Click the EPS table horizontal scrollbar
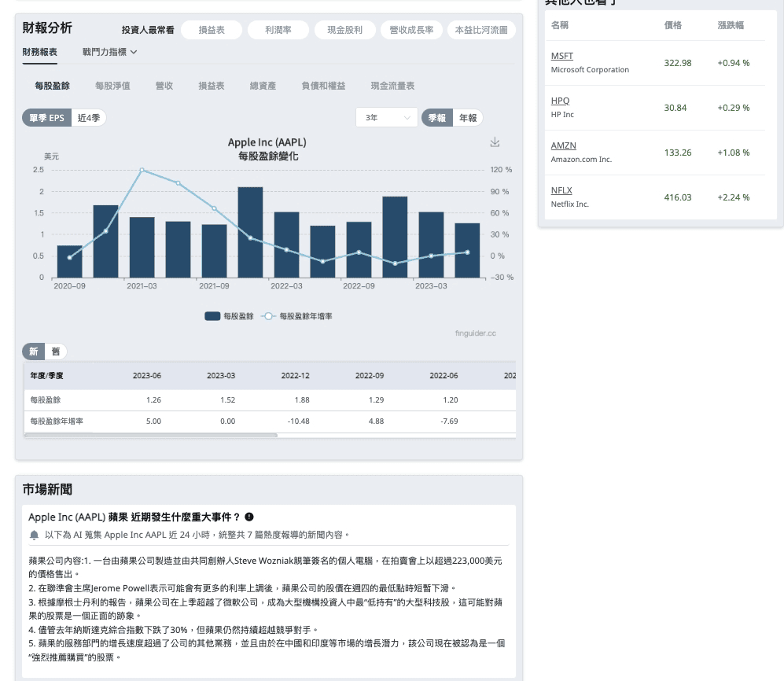 150,436
